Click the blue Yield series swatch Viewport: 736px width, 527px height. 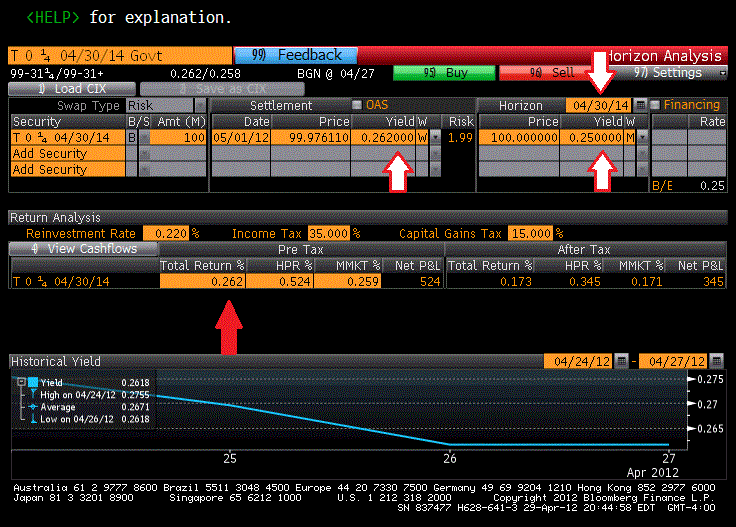pos(33,382)
